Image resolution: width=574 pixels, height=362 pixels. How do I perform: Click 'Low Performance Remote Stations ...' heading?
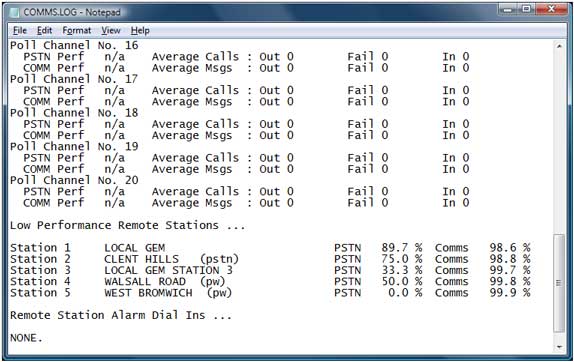pos(127,225)
